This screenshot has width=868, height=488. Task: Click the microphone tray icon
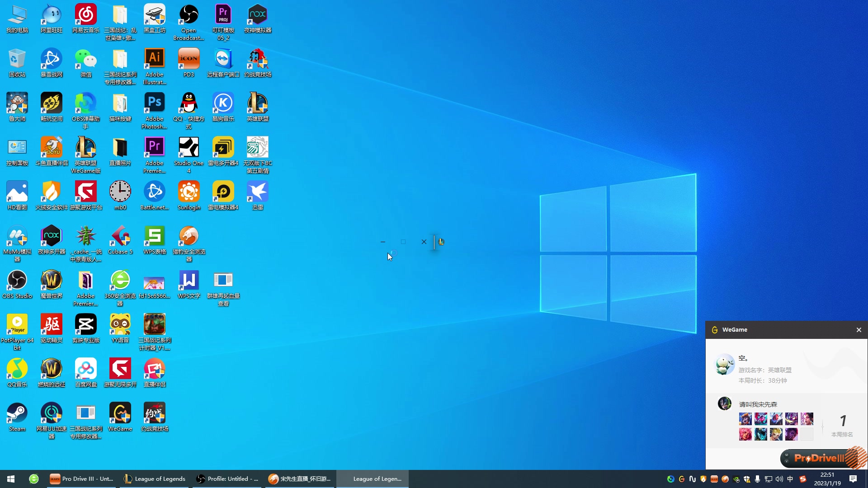point(757,479)
